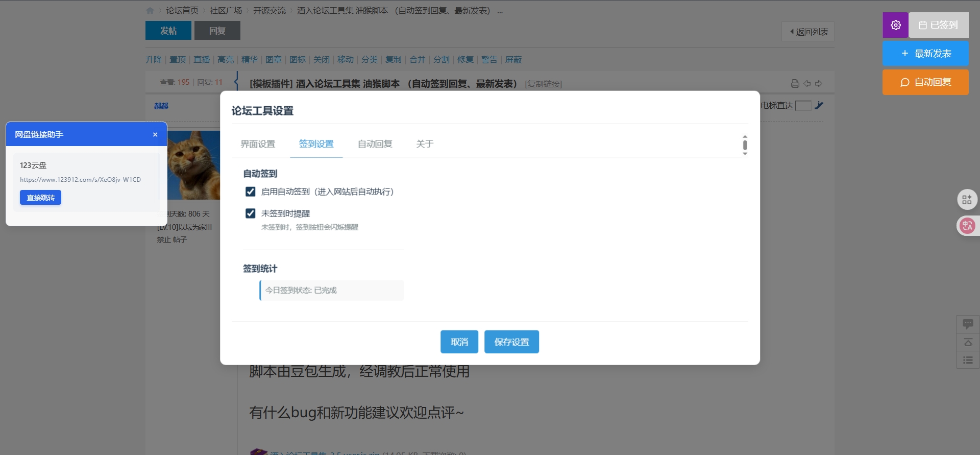This screenshot has height=455, width=980.
Task: Click 直接跳转 for 123云盘 link
Action: click(x=40, y=198)
